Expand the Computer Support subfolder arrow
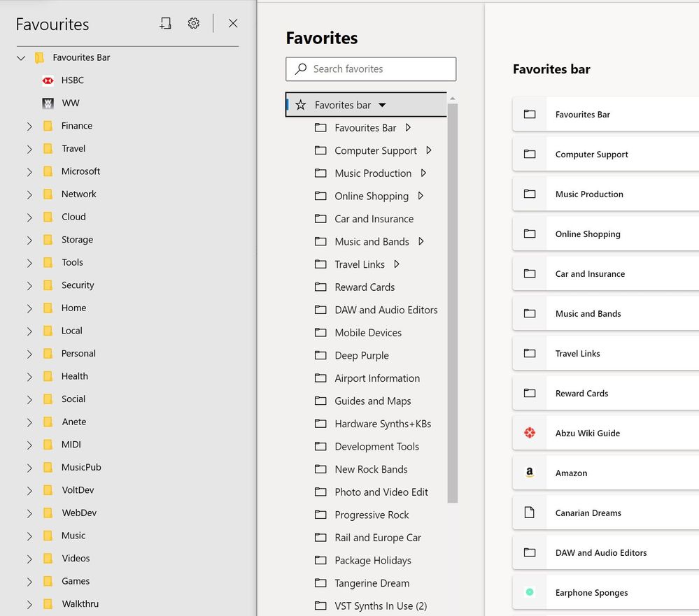The width and height of the screenshot is (699, 616). click(429, 150)
